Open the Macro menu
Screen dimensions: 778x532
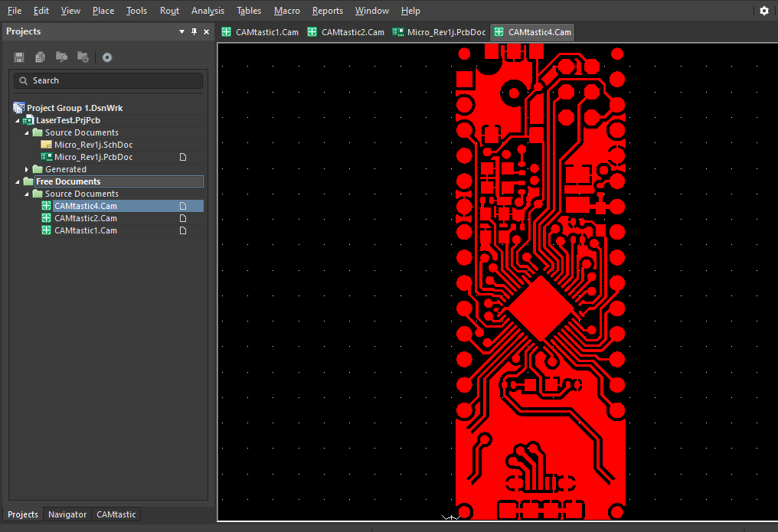(287, 11)
